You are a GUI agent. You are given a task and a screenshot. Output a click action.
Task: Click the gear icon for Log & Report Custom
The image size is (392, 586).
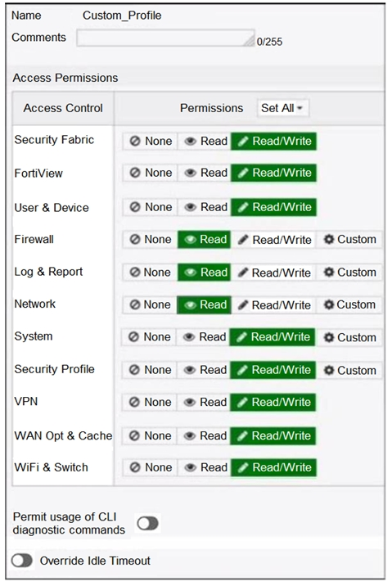328,272
